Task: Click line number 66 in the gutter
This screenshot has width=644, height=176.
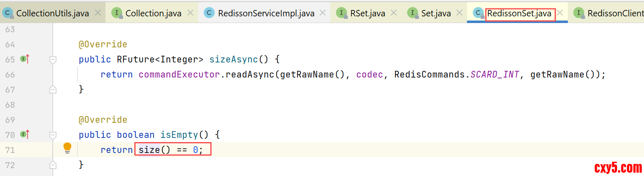Action: click(x=10, y=75)
